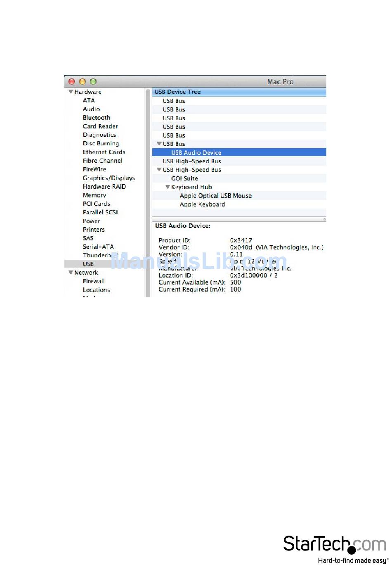Viewport: 392px width, 567px height.
Task: Click the red close window button
Action: 72,81
